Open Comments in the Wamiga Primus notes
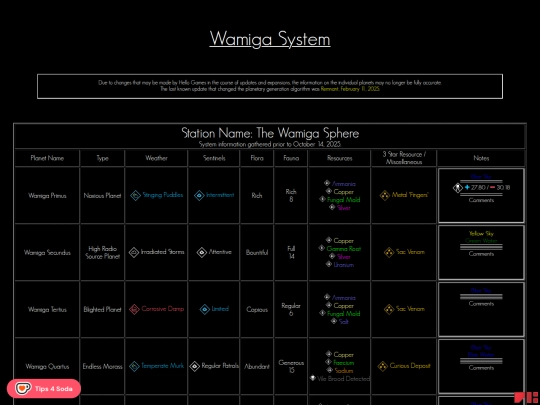 point(481,200)
